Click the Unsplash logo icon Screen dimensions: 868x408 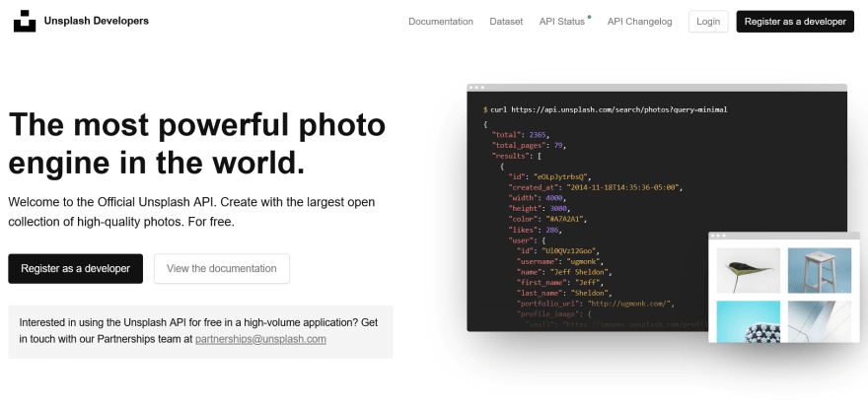25,21
